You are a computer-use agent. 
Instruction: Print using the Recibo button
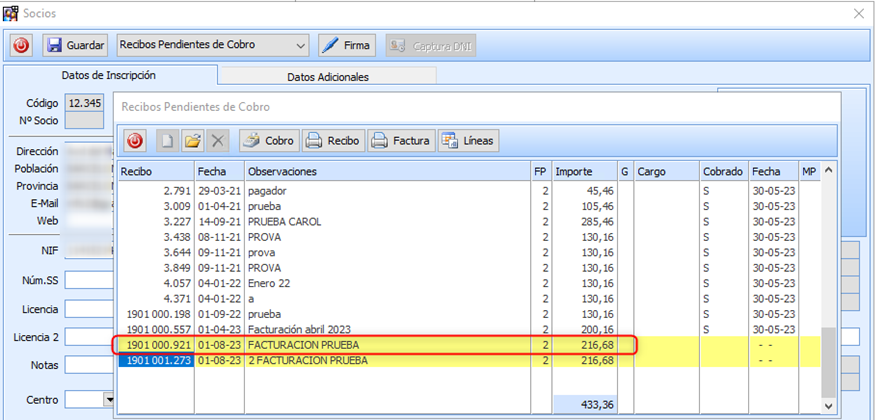(333, 141)
